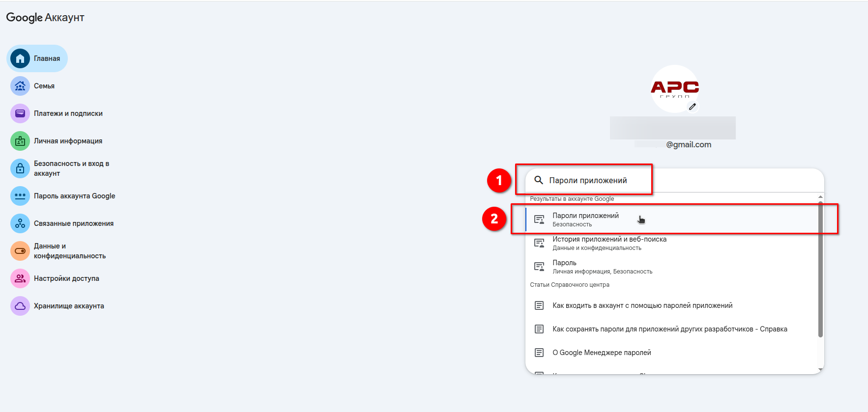868x412 pixels.
Task: Click the article icon for Как входить в аккаунт
Action: (x=539, y=305)
